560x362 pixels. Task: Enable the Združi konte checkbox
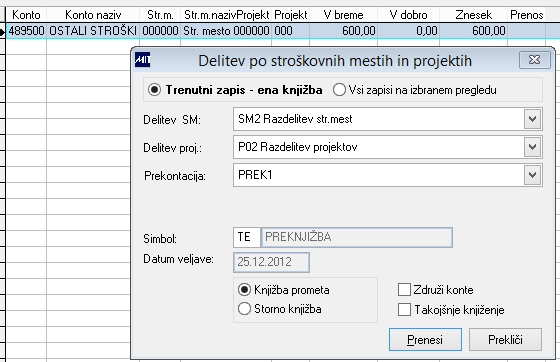point(404,290)
